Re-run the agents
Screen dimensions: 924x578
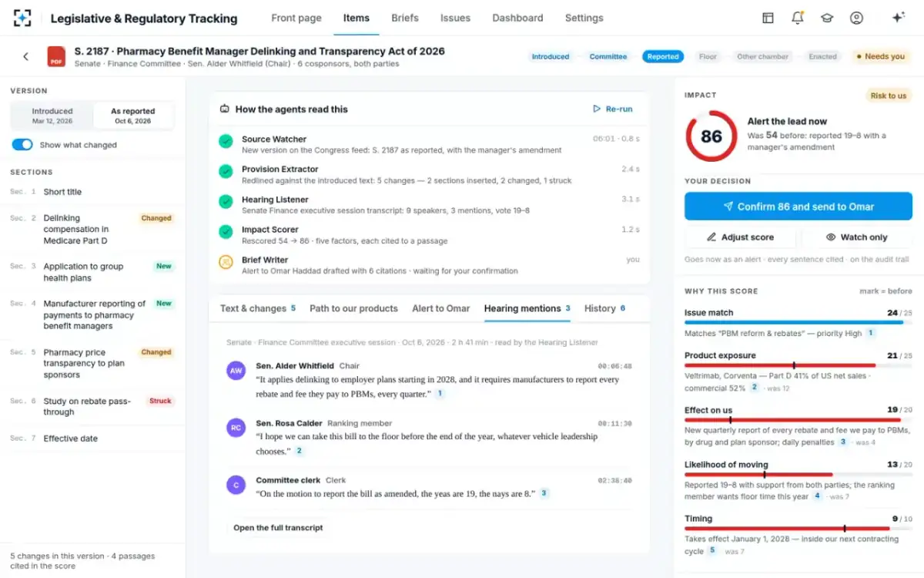click(x=613, y=109)
